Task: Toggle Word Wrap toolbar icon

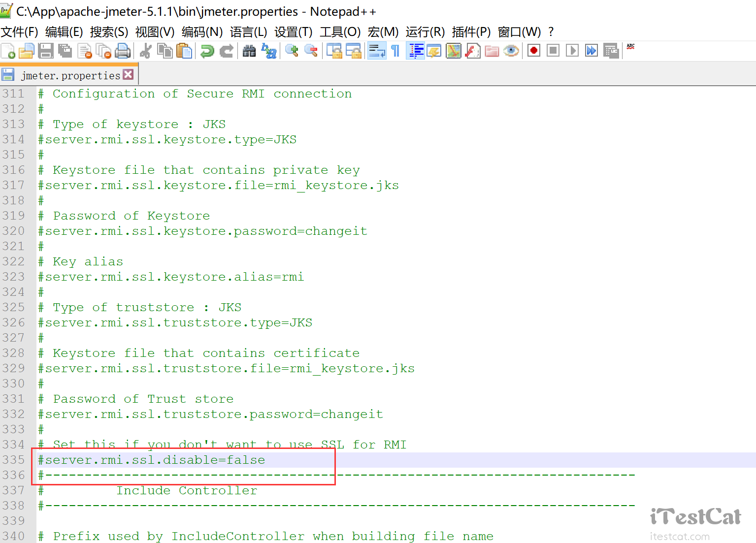Action: click(377, 51)
